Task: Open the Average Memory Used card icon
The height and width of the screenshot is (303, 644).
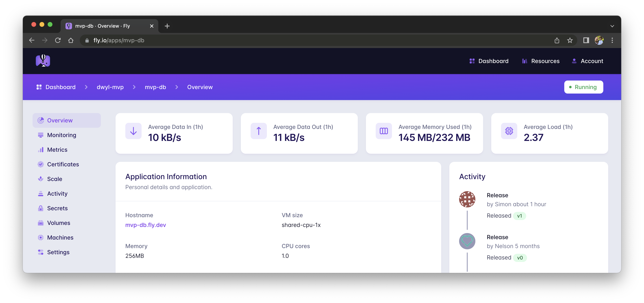Action: pyautogui.click(x=384, y=131)
